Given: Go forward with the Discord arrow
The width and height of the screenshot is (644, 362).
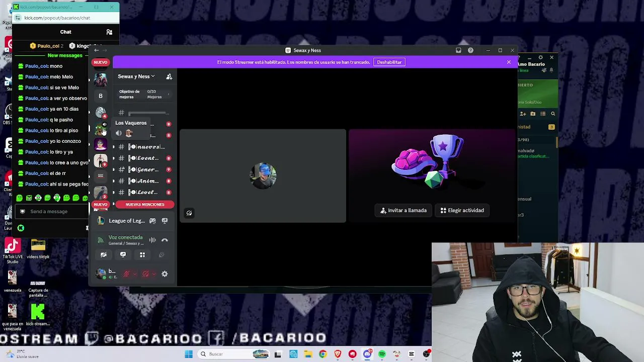Looking at the screenshot, I should [105, 50].
